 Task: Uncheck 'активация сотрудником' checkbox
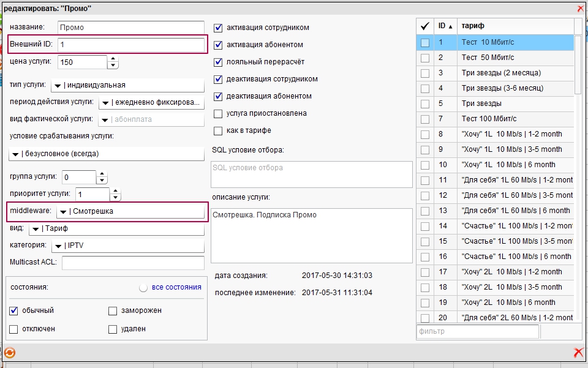(x=218, y=28)
